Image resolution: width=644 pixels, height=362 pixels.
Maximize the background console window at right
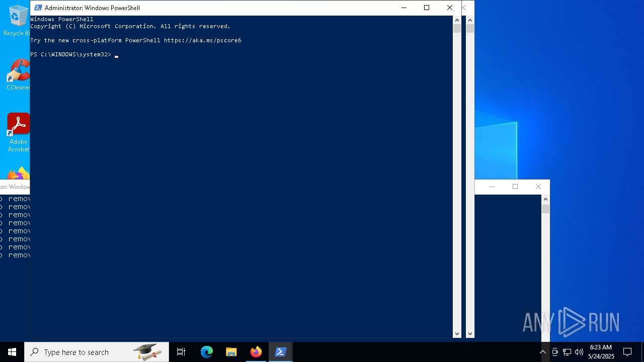click(x=515, y=187)
